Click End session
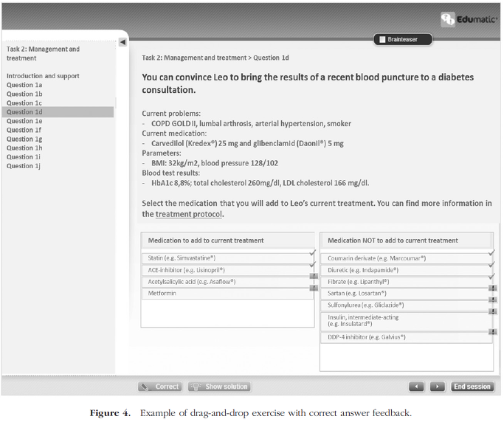The width and height of the screenshot is (504, 422). [x=472, y=387]
